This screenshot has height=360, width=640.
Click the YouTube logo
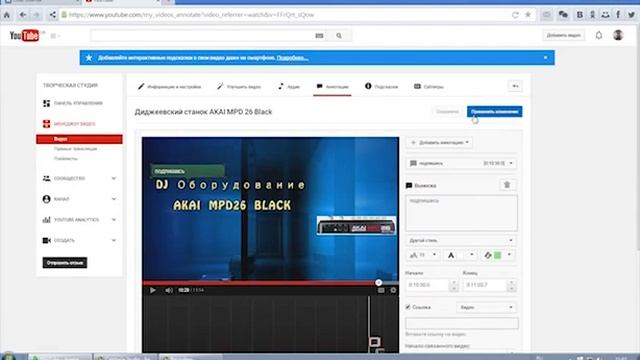click(24, 36)
